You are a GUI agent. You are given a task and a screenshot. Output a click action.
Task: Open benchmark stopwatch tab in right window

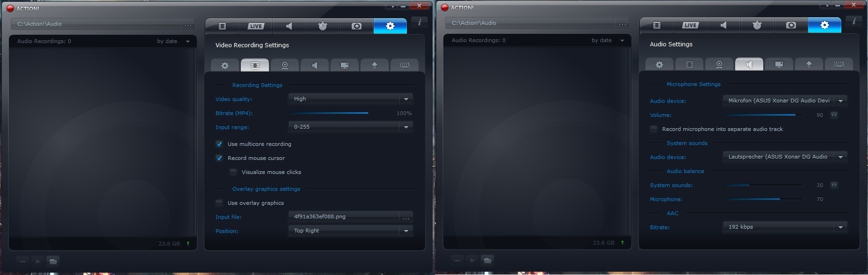click(x=757, y=25)
